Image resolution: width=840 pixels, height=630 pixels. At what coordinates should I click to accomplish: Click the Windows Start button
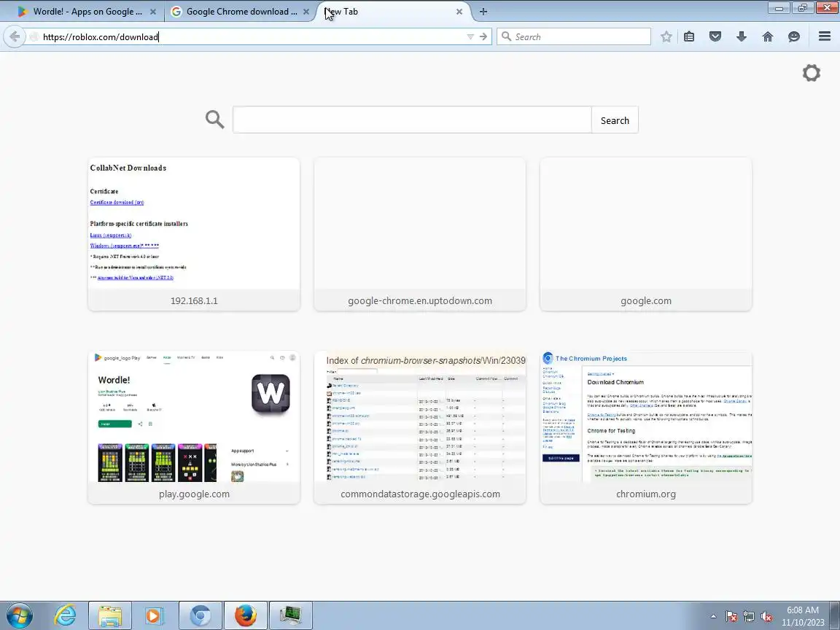19,615
